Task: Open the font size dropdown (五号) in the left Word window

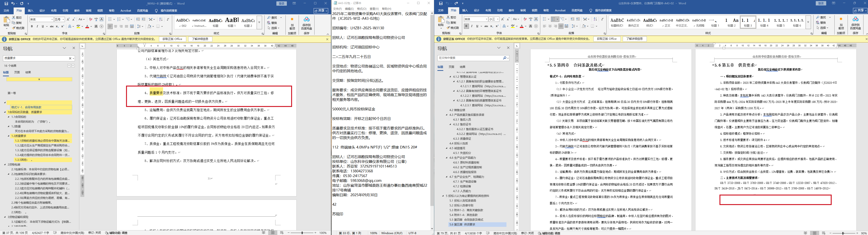Action: (x=63, y=20)
